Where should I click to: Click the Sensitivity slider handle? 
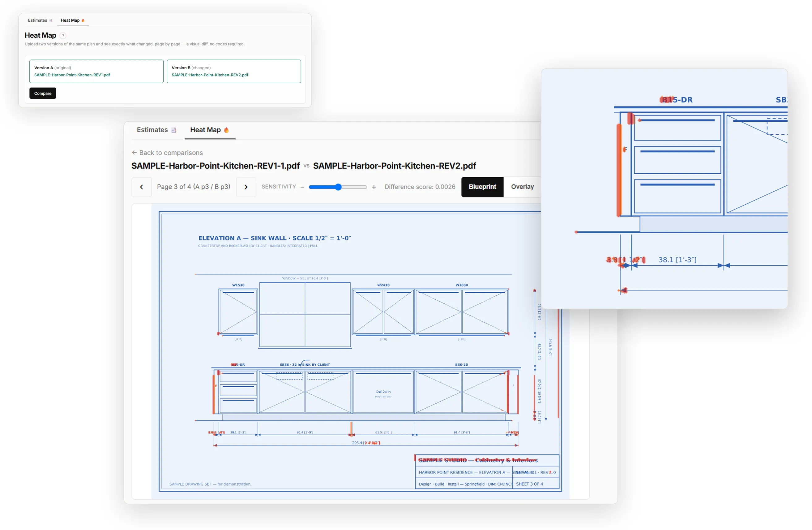(338, 187)
